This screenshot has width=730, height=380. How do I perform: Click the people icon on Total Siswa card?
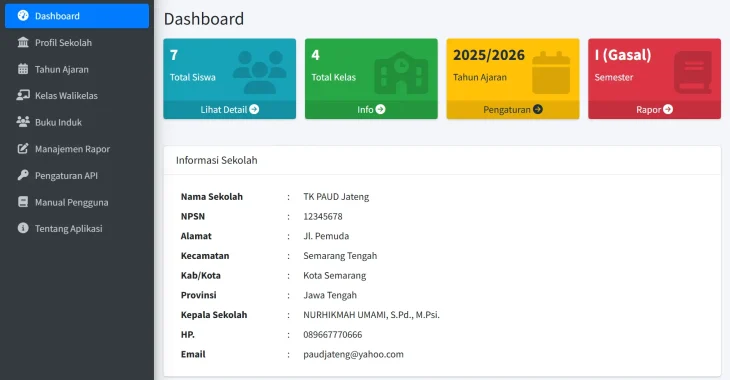pos(260,72)
